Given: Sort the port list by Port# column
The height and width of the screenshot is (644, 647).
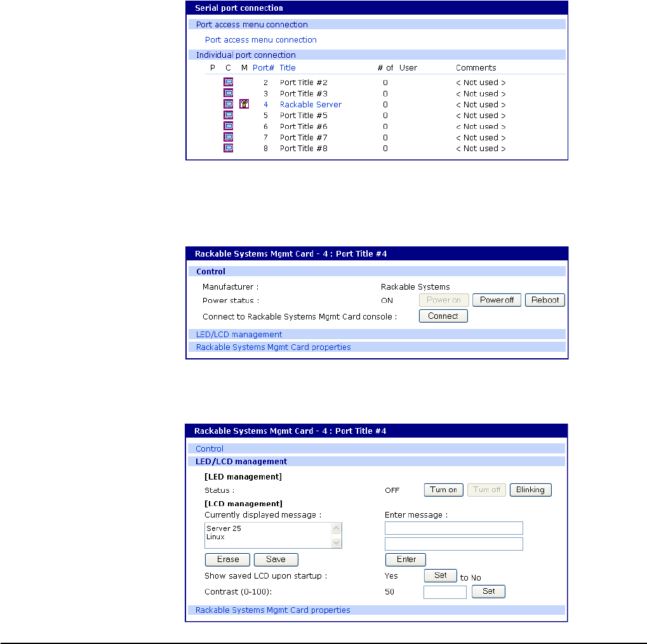Looking at the screenshot, I should [263, 68].
